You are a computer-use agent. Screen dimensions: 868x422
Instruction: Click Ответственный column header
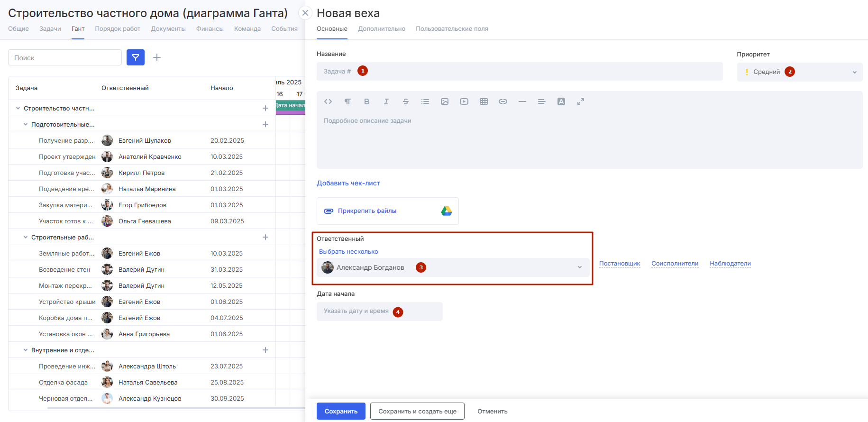[125, 88]
